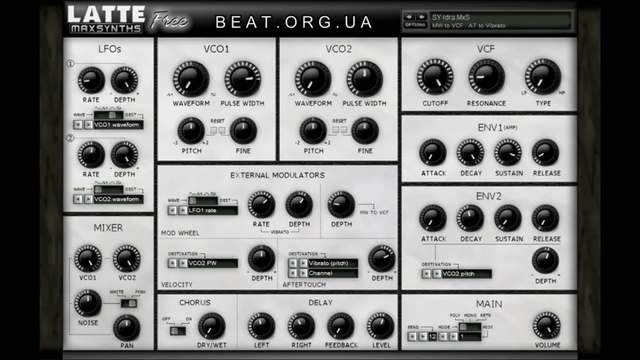Open the VCO2 PW velocity destination display
Image resolution: width=640 pixels, height=360 pixels.
point(213,263)
